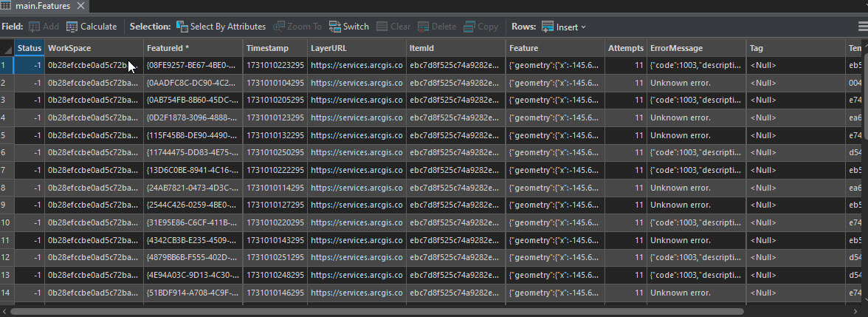This screenshot has height=317, width=868.
Task: Click the Attempts 11 cell in row 1
Action: [626, 65]
